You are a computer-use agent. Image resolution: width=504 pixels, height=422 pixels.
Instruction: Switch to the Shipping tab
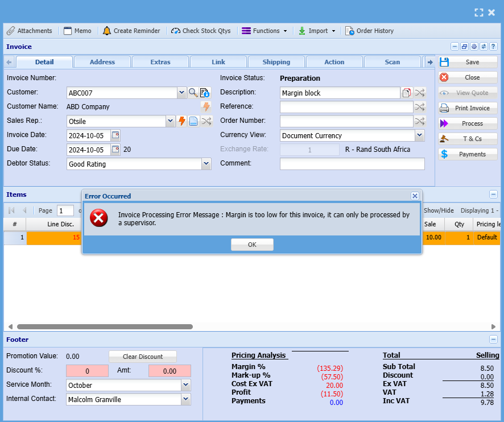(276, 62)
